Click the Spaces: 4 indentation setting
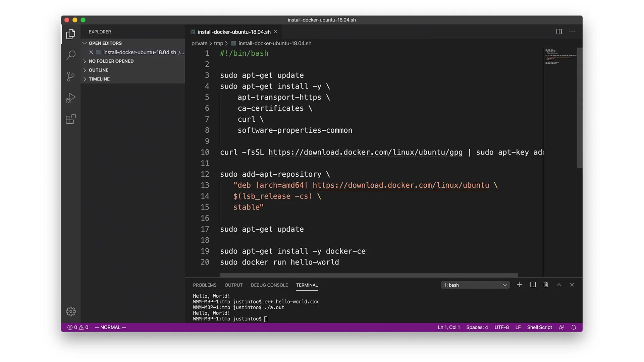The image size is (644, 362). point(477,327)
